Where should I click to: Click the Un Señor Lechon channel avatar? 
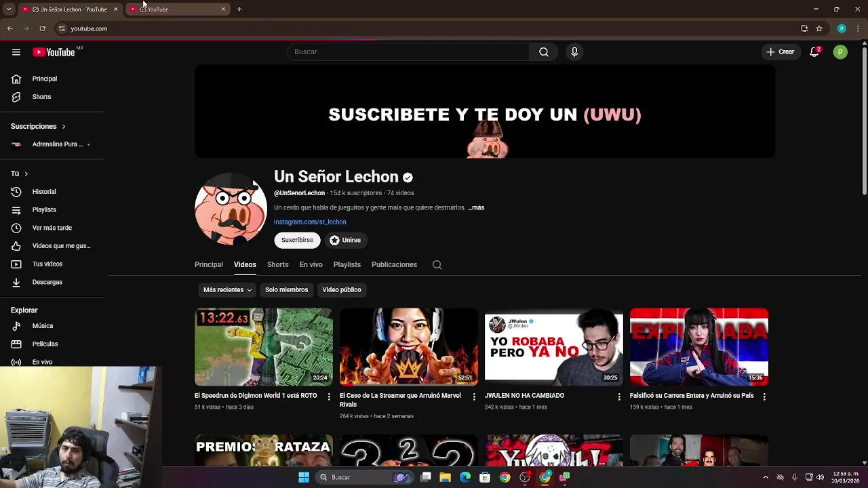coord(231,209)
